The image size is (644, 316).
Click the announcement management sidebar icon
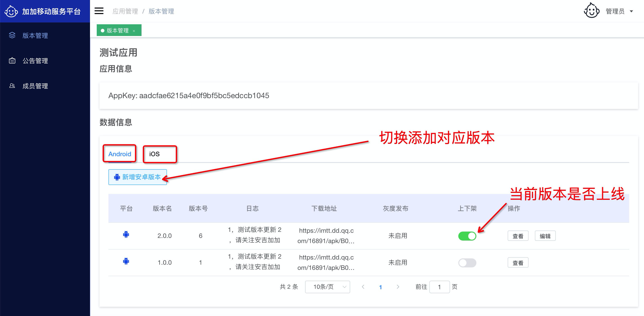(12, 61)
